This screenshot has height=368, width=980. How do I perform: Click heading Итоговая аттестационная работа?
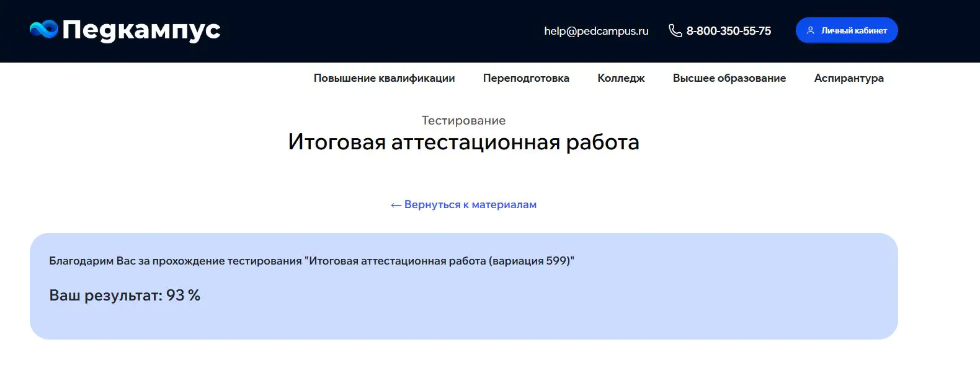point(463,142)
